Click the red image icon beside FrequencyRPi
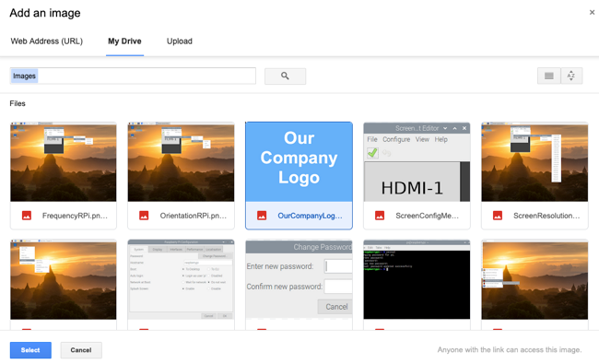The width and height of the screenshot is (599, 364). pos(27,216)
